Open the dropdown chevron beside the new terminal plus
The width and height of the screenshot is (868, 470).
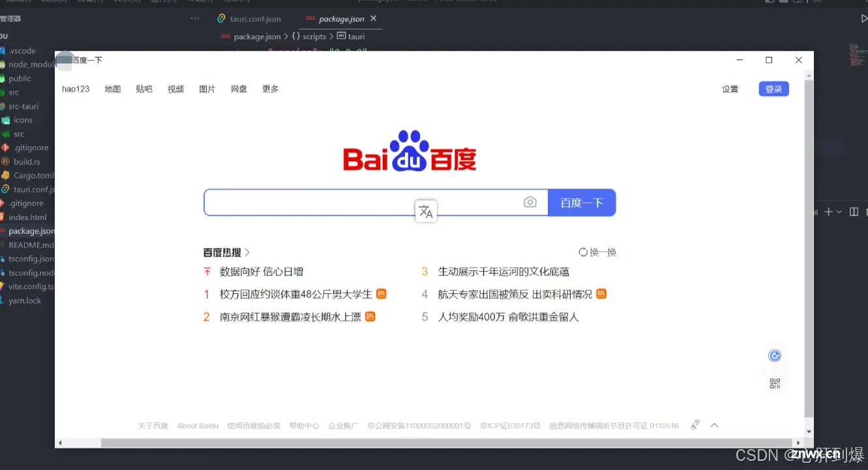(x=839, y=211)
